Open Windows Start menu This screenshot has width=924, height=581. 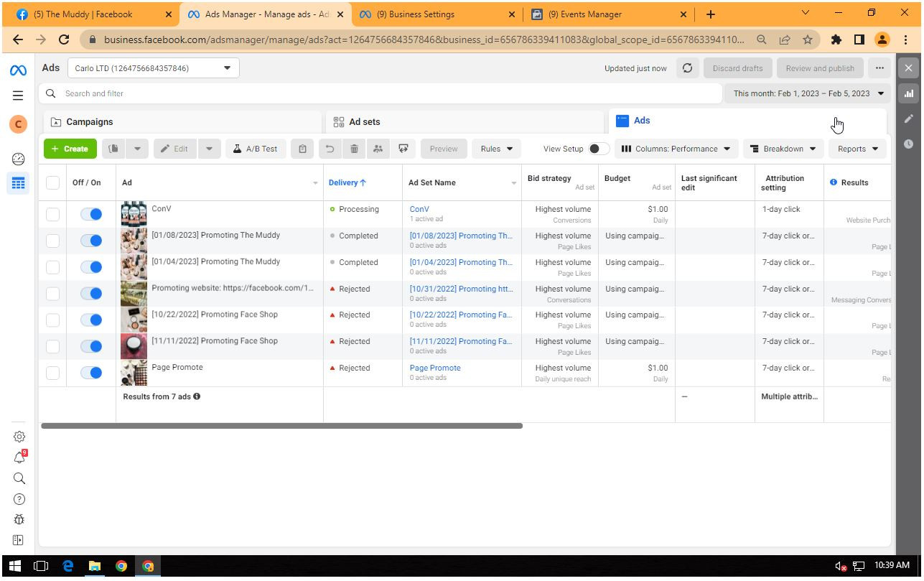click(14, 566)
